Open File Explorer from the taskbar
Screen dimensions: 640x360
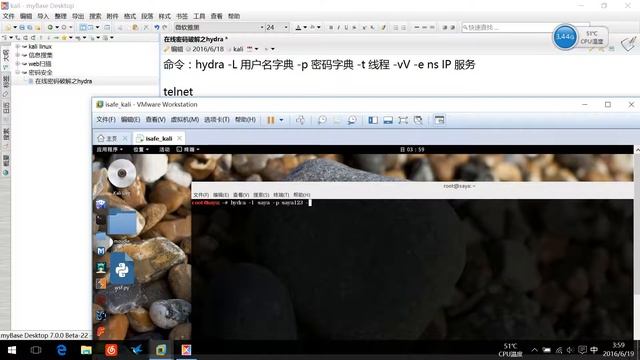click(86, 350)
